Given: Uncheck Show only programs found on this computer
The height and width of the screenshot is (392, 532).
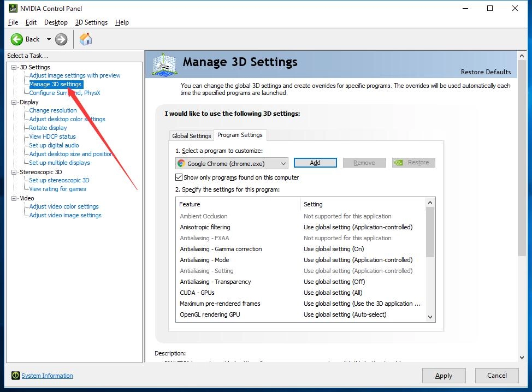Looking at the screenshot, I should [178, 176].
